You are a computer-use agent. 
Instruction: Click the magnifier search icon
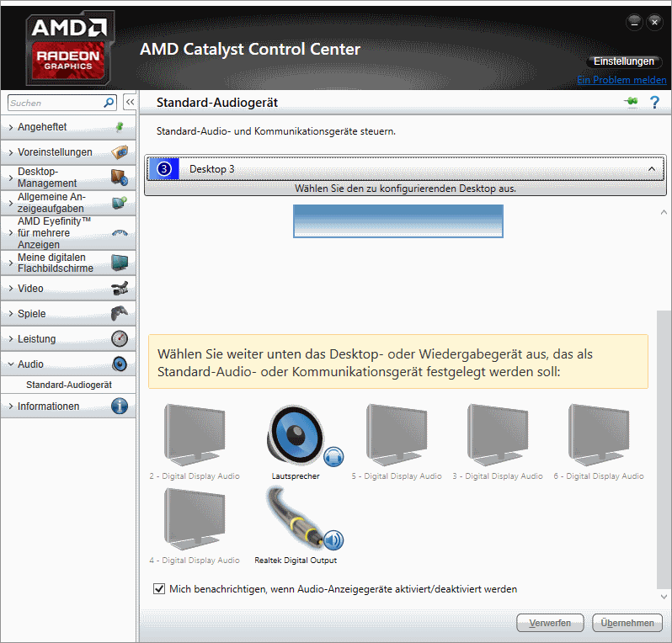click(x=109, y=103)
